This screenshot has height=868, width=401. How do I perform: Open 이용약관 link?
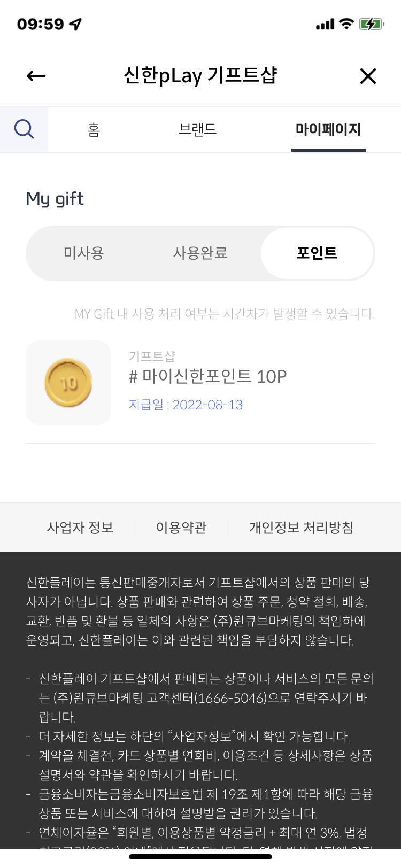pyautogui.click(x=181, y=528)
